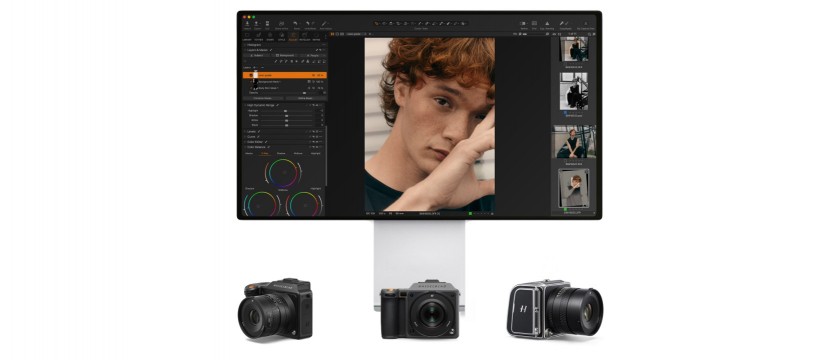Collapse the Layers & Masks panel
The image size is (840, 360).
point(245,50)
